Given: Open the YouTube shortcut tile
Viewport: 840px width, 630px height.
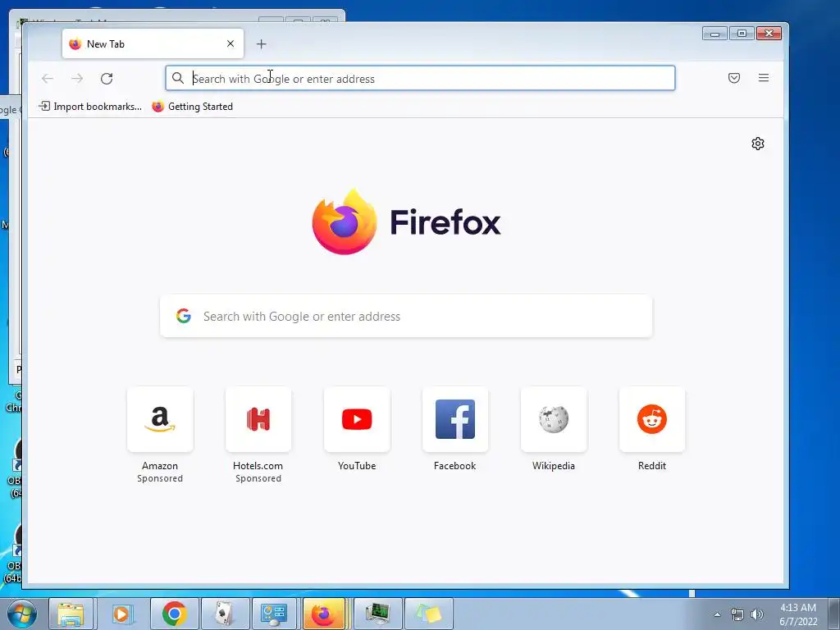Looking at the screenshot, I should click(x=357, y=419).
